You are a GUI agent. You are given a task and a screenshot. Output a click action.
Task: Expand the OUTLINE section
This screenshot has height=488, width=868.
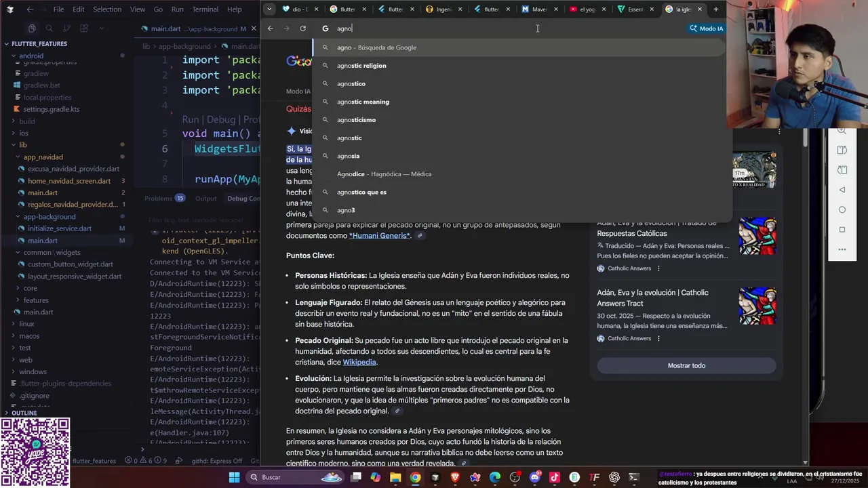24,413
